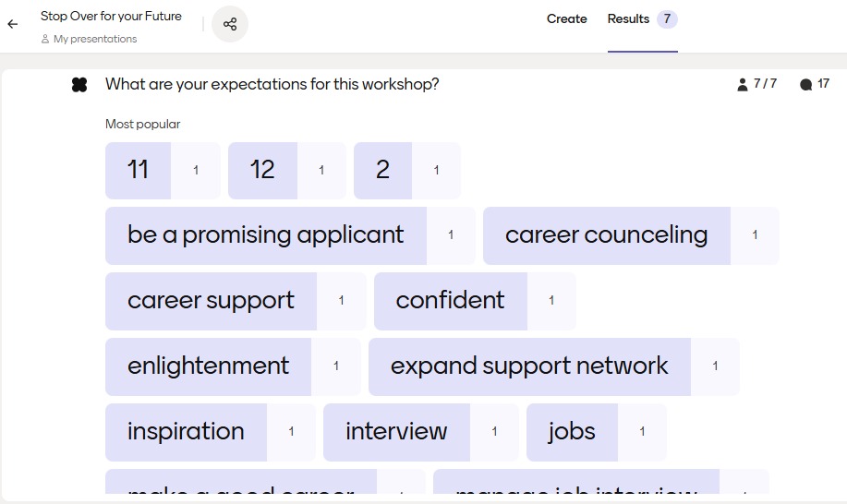
Task: Select the 'enlightenment' response tile
Action: (209, 366)
